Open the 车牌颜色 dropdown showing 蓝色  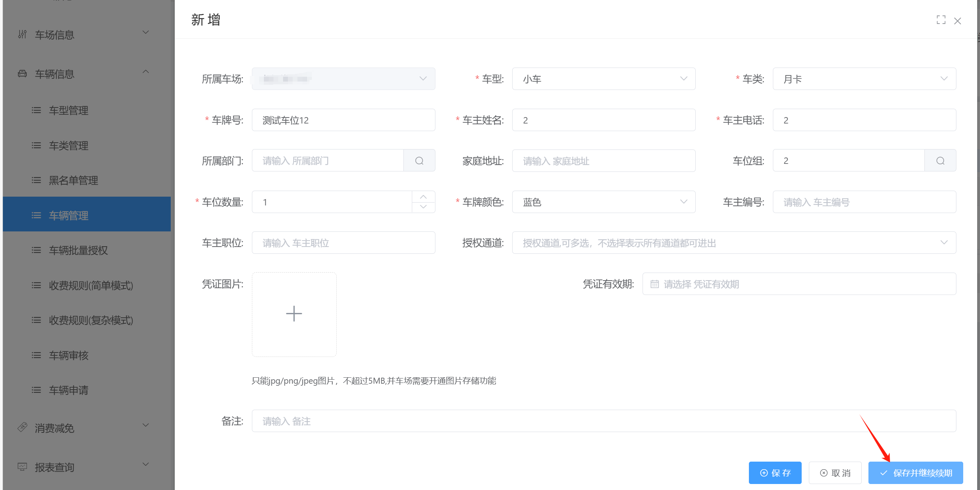(603, 202)
